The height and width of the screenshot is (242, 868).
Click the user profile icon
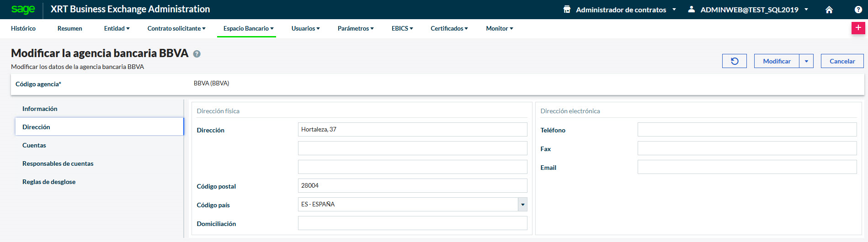click(692, 10)
